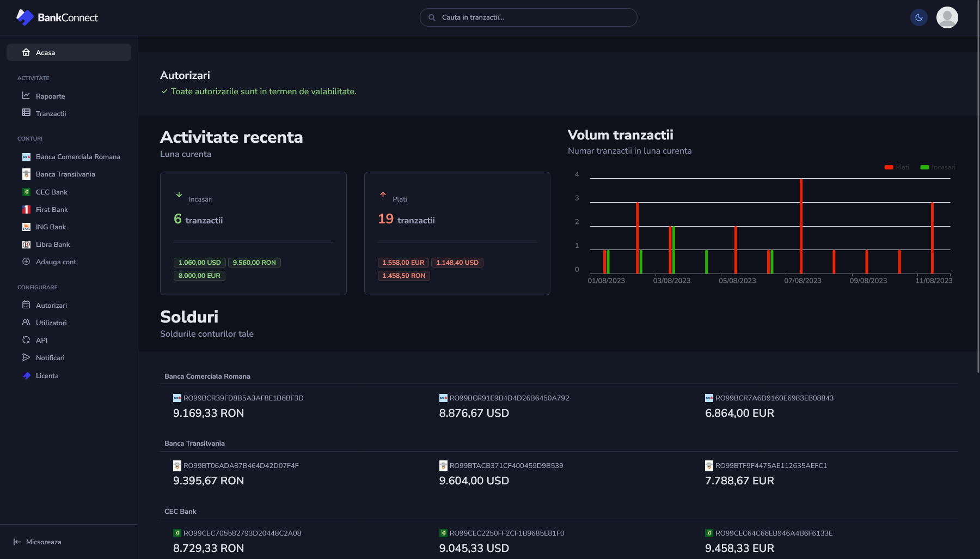The image size is (980, 559).
Task: Click the '19 tranzactii' Plati count
Action: click(406, 219)
